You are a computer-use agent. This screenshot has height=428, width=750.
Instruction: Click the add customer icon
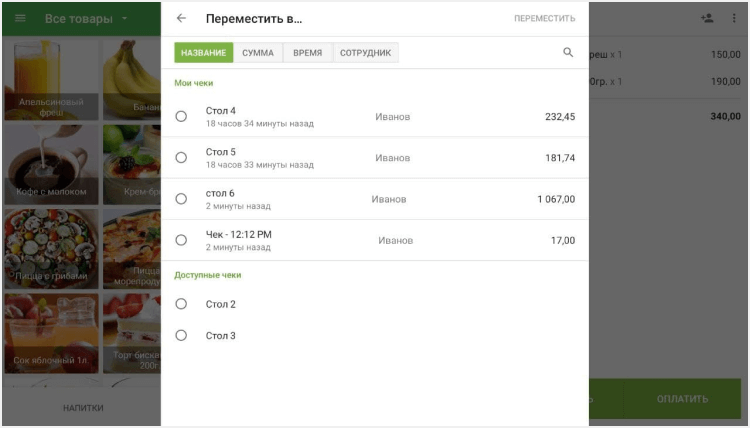click(x=707, y=19)
